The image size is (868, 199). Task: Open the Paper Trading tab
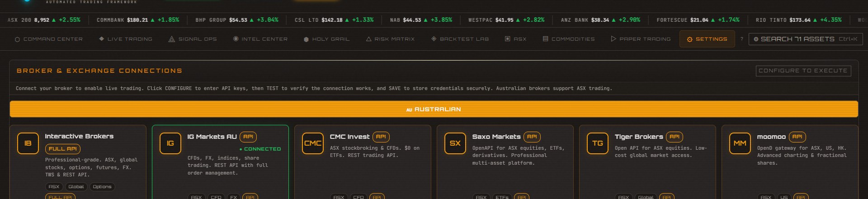[641, 39]
